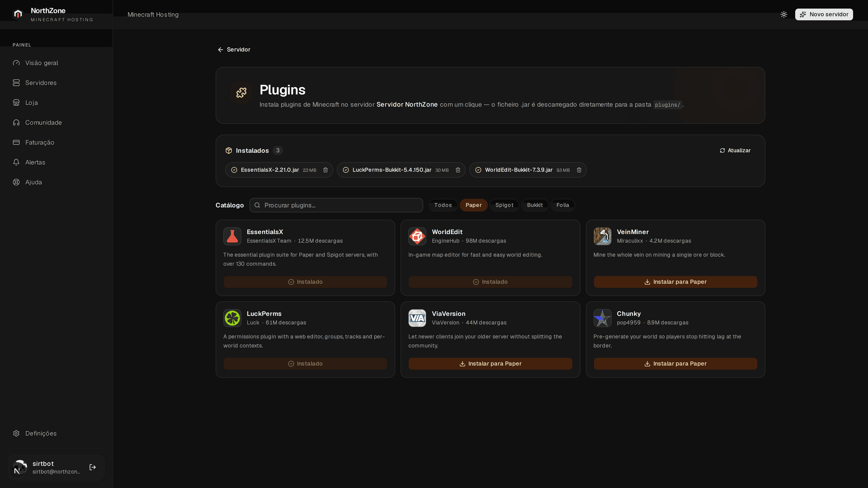This screenshot has height=488, width=868.
Task: Open Ajuda help page
Action: coord(56,182)
